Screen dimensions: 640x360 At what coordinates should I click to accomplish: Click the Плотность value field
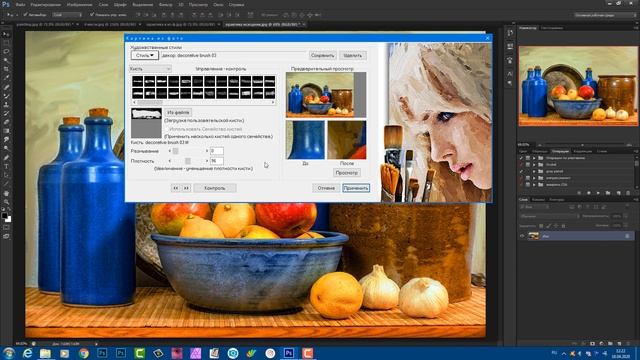point(217,161)
